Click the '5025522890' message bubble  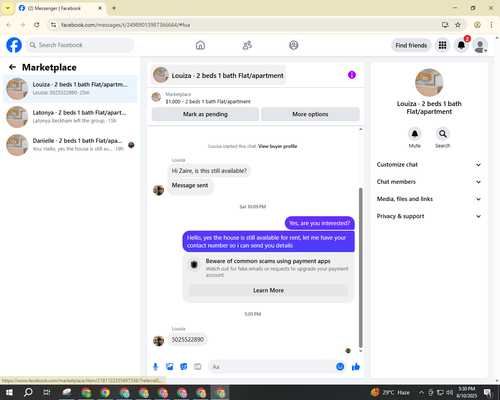(x=188, y=340)
